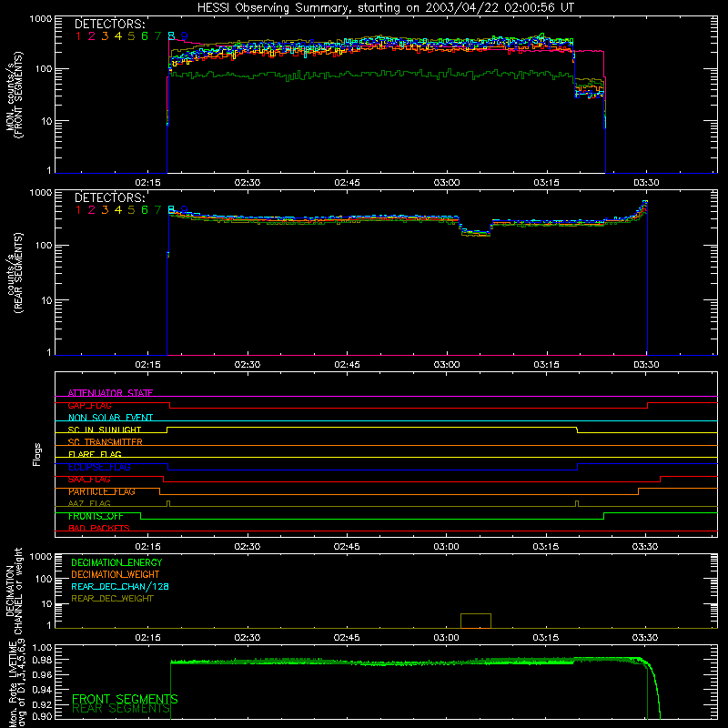
Task: Click 02:15 tick label under front segments panel
Action: point(147,183)
